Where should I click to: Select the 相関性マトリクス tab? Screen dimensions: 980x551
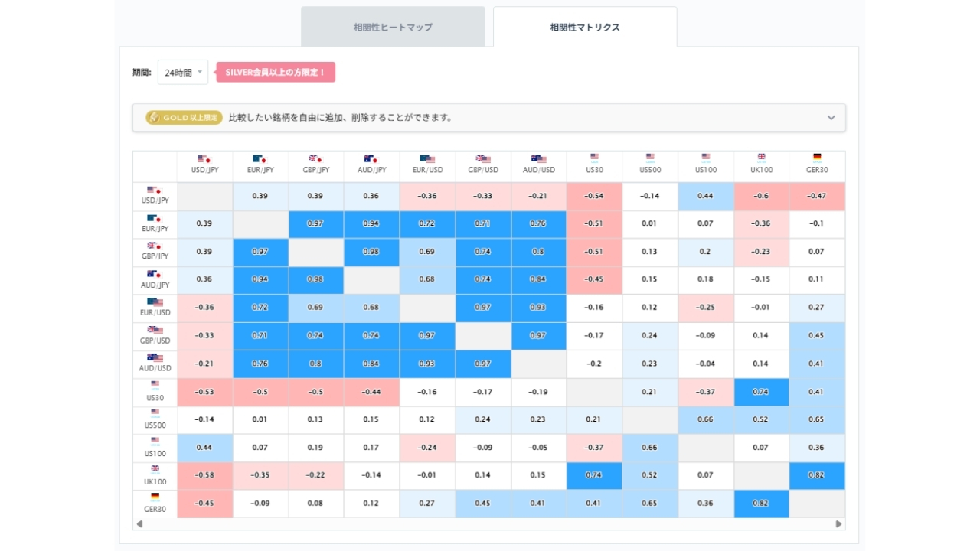[x=585, y=27]
